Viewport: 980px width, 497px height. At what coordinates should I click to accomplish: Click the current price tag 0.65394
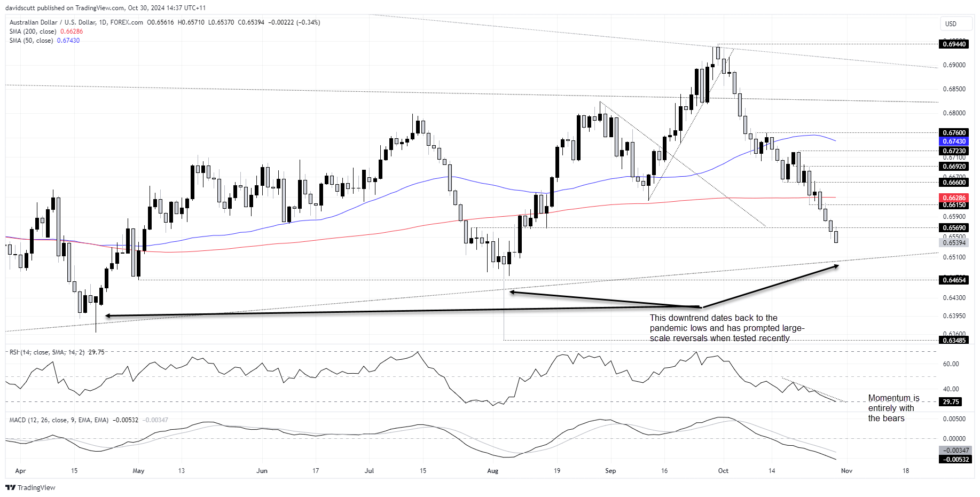click(x=954, y=243)
